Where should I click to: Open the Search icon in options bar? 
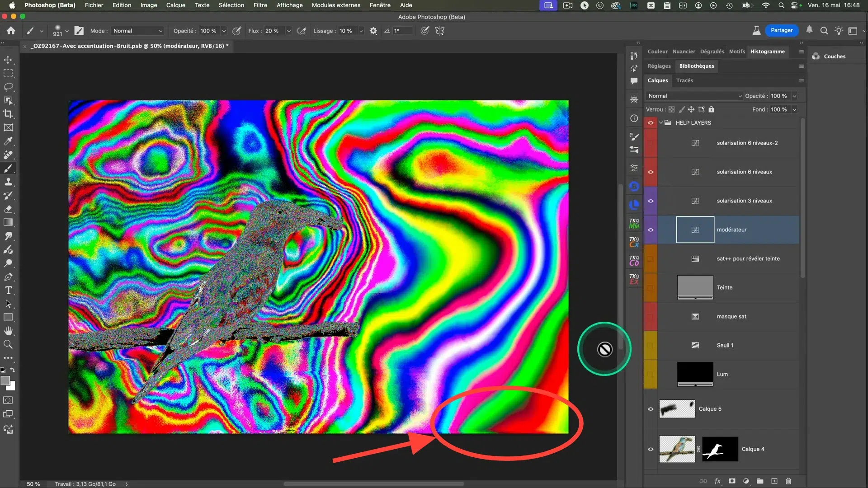point(824,31)
